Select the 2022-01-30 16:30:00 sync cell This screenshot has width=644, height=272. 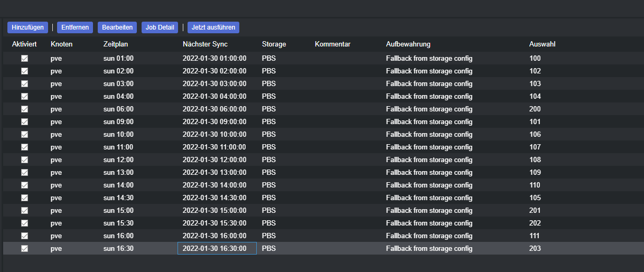click(217, 249)
